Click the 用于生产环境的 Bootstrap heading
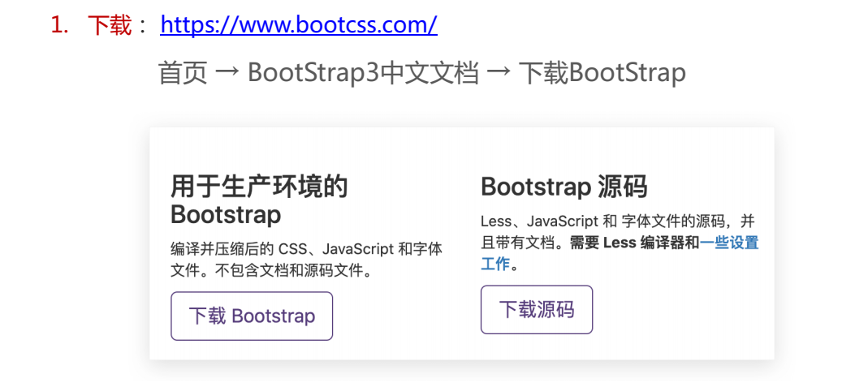The image size is (868, 387). [x=259, y=200]
